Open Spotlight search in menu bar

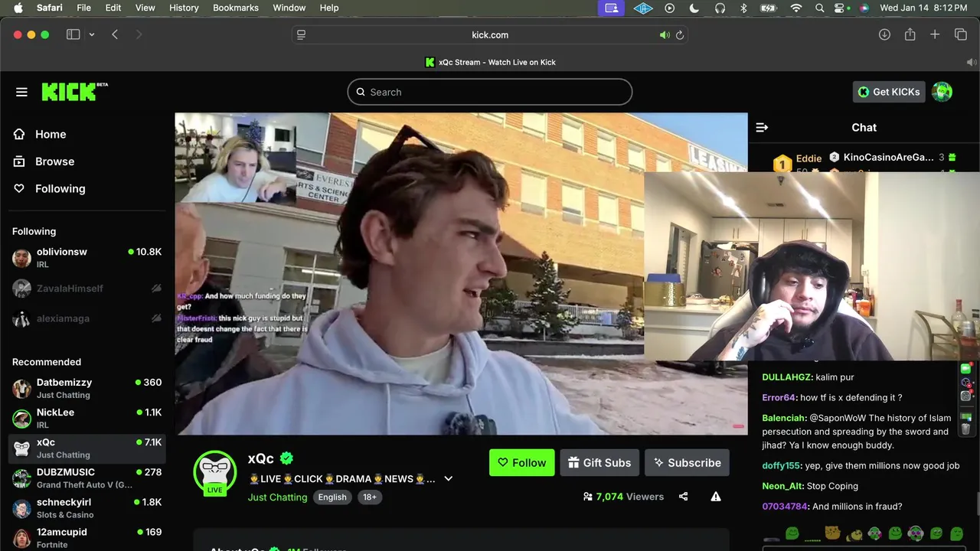pos(820,8)
